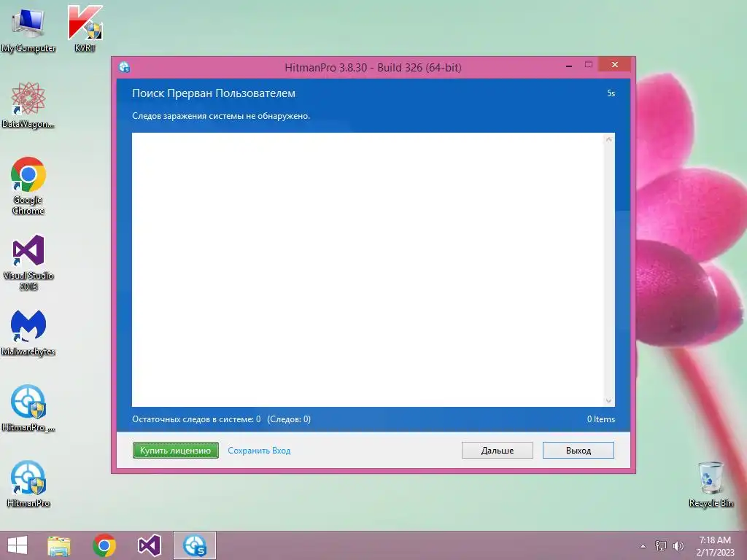Click the Выход button
747x560 pixels.
point(578,451)
